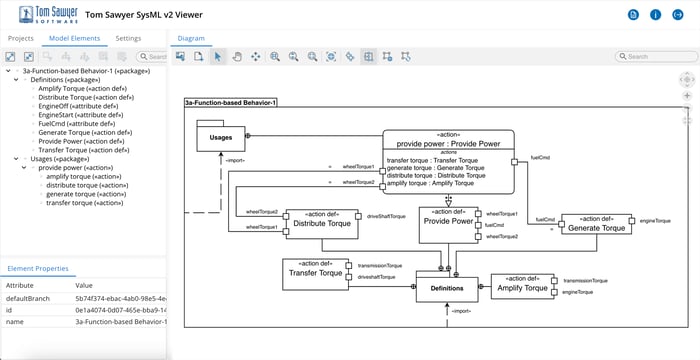
Task: Collapse the Definitions package tree node
Action: tap(16, 80)
